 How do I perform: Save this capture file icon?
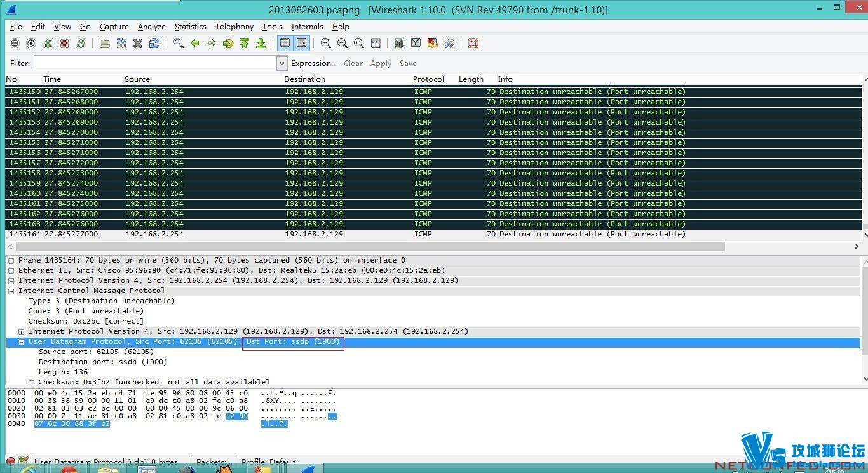click(121, 43)
